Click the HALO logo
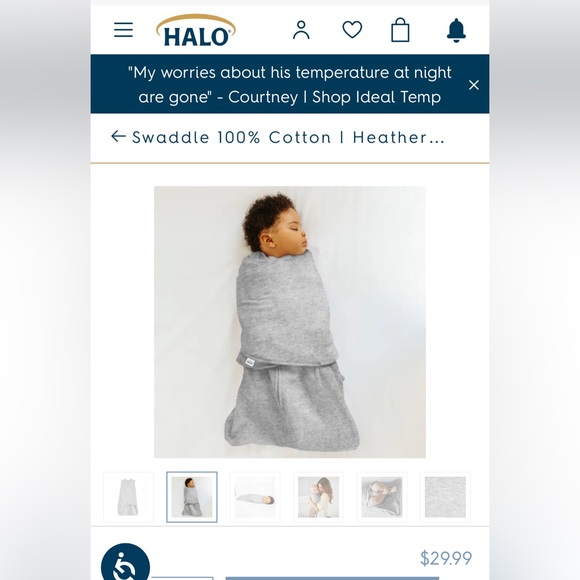 pos(196,30)
